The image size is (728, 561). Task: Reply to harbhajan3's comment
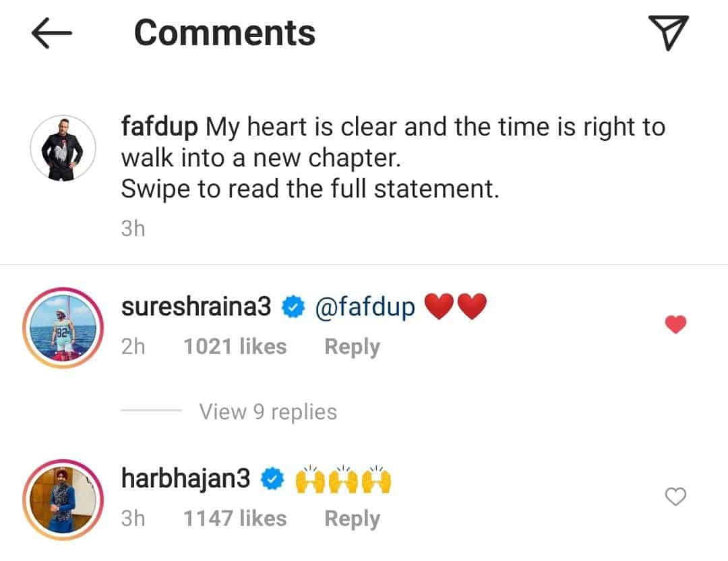(352, 519)
